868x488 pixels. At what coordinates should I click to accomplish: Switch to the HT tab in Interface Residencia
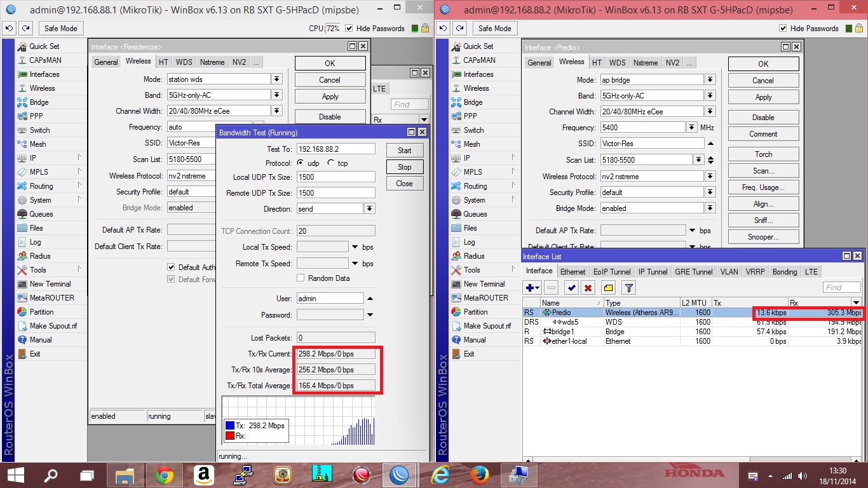(x=164, y=62)
